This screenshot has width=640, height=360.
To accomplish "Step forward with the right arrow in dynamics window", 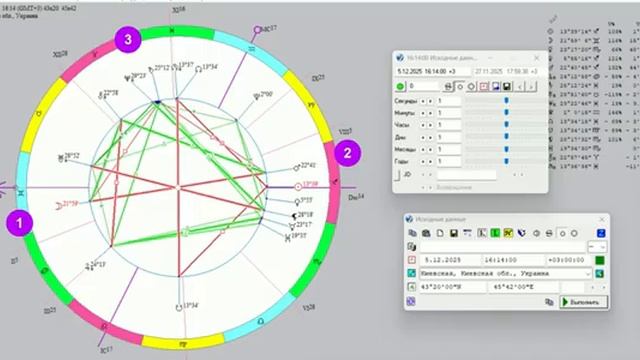I will [531, 87].
